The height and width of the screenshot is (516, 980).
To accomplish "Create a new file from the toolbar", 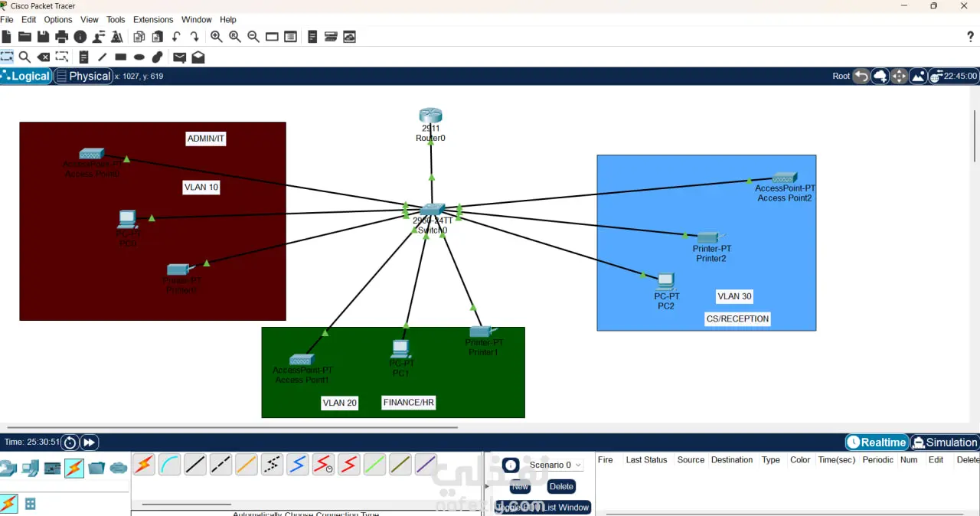I will tap(7, 37).
